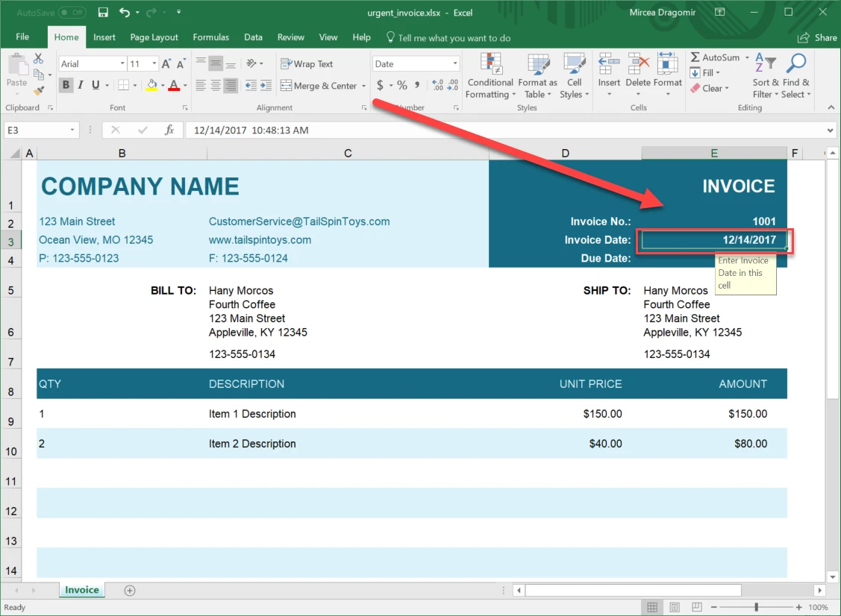
Task: Toggle Align Right
Action: [x=231, y=85]
